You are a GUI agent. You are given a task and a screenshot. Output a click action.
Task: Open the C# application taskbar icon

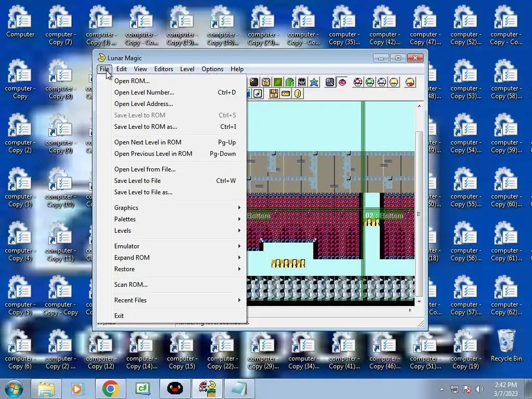click(x=143, y=389)
